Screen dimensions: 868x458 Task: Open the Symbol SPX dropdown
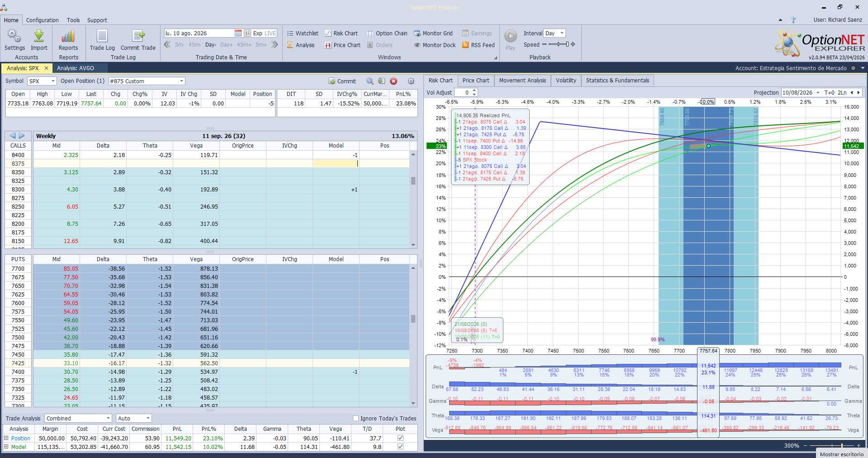point(53,81)
